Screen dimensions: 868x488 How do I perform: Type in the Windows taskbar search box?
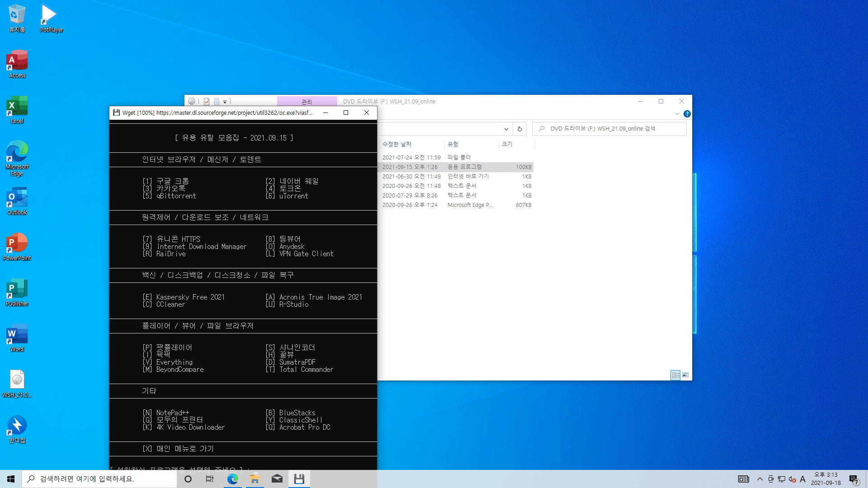pyautogui.click(x=99, y=479)
